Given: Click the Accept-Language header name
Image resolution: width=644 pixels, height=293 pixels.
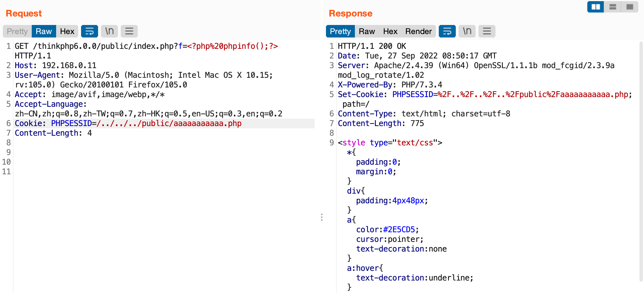Looking at the screenshot, I should pyautogui.click(x=51, y=104).
